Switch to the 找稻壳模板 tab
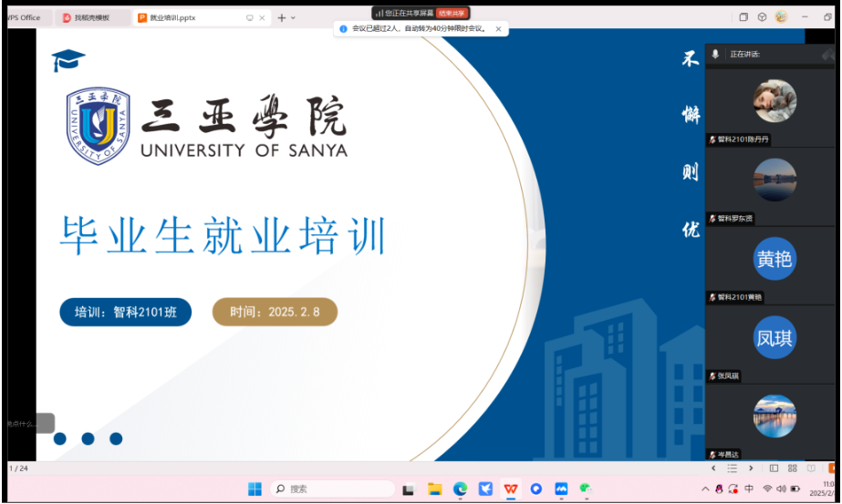The height and width of the screenshot is (504, 842). coord(91,17)
